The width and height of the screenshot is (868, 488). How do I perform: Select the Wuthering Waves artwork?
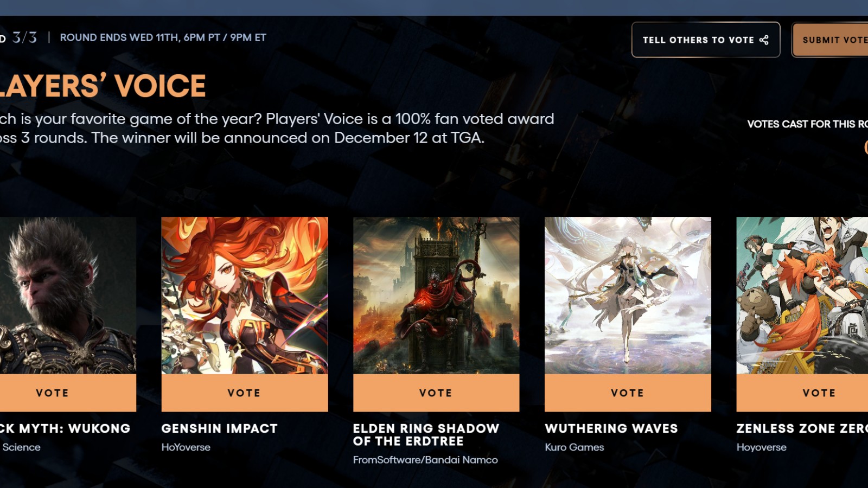coord(628,296)
